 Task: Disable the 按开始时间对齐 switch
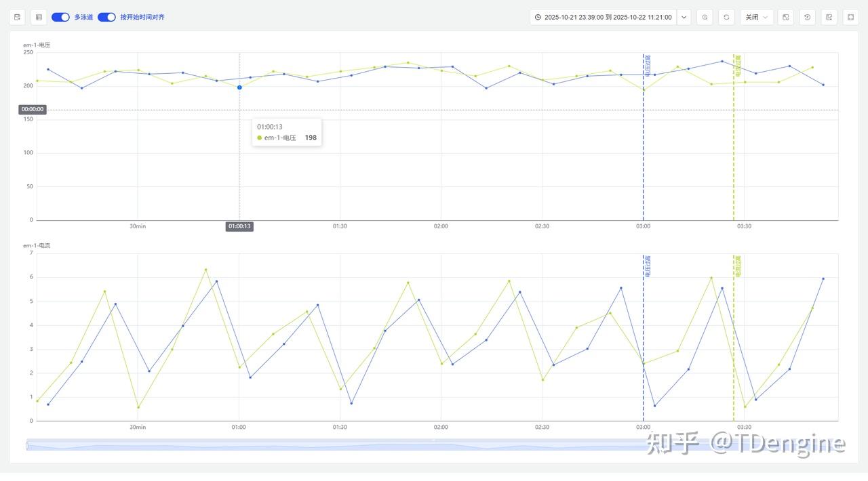(x=106, y=17)
